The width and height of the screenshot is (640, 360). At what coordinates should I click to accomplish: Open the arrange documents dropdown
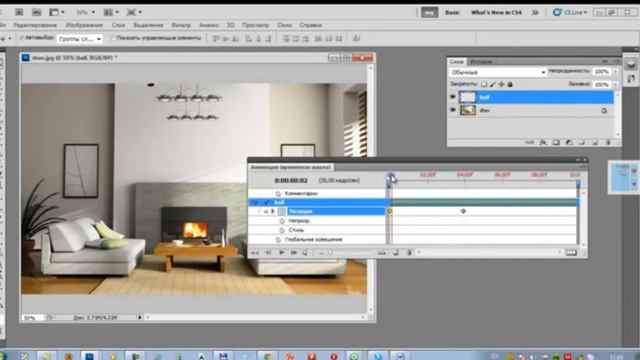click(111, 12)
